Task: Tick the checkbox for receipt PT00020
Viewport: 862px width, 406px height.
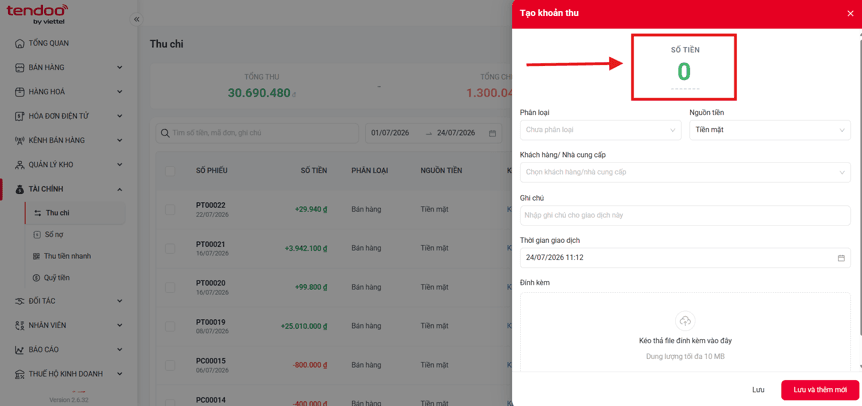Action: [170, 287]
